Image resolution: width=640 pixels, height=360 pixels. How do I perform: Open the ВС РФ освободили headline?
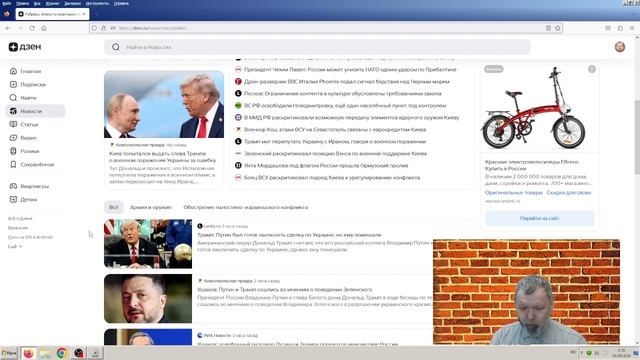[345, 106]
